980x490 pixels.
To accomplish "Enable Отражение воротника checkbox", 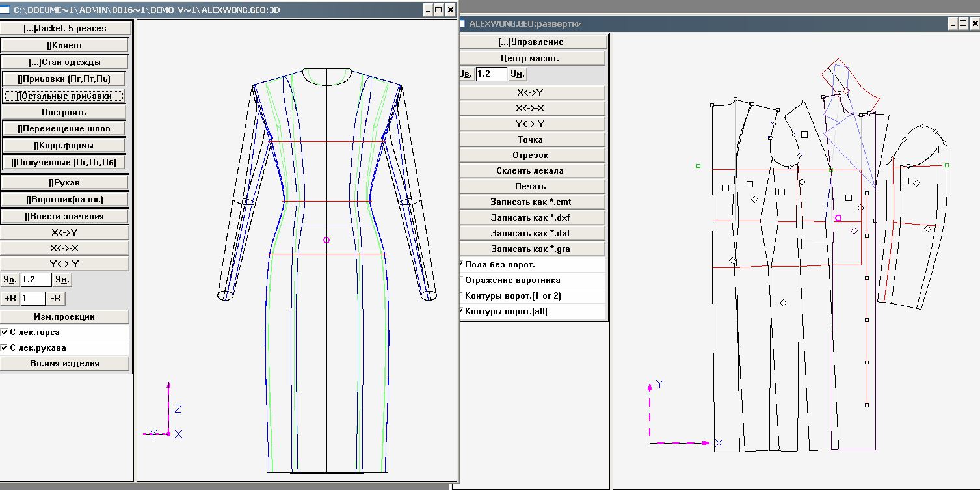I will 462,280.
